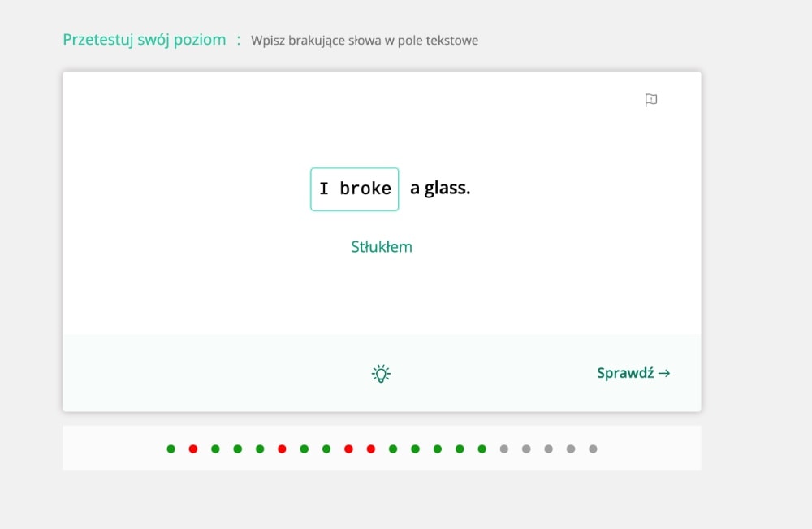The image size is (812, 529).
Task: Click the report flag icon
Action: point(651,100)
